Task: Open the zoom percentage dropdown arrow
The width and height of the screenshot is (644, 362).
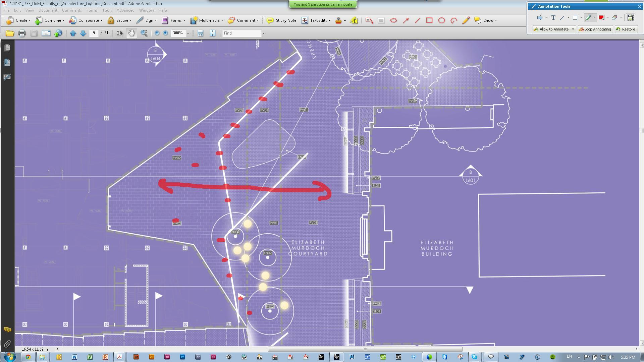Action: pyautogui.click(x=188, y=33)
